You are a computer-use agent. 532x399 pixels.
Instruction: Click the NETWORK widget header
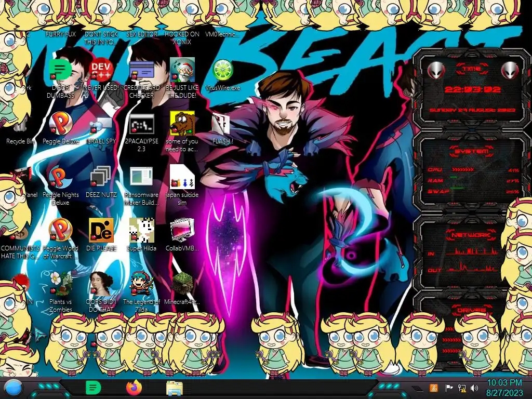coord(471,235)
